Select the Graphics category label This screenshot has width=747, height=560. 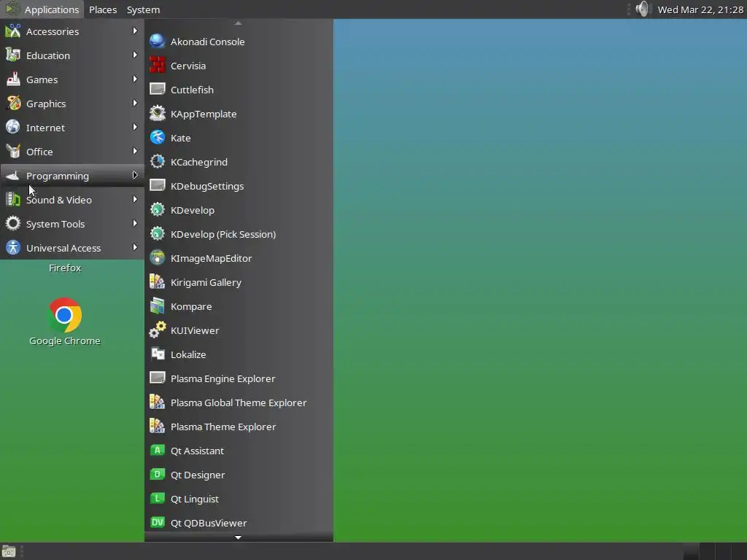click(x=46, y=104)
